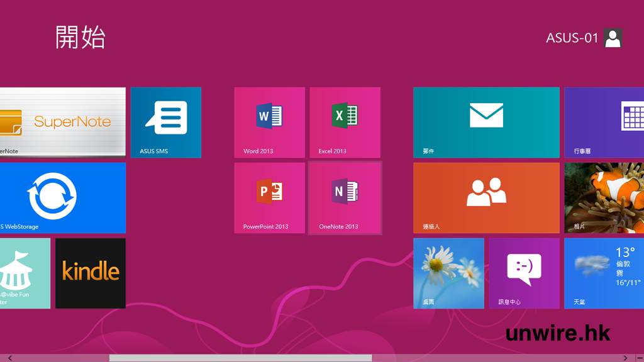Open the ASUS SMS app tile

[x=165, y=123]
